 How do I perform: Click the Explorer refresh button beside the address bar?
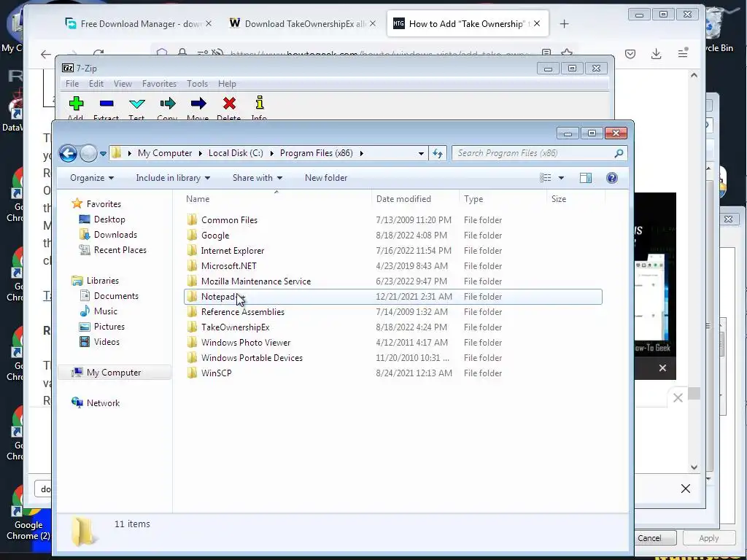pos(438,153)
